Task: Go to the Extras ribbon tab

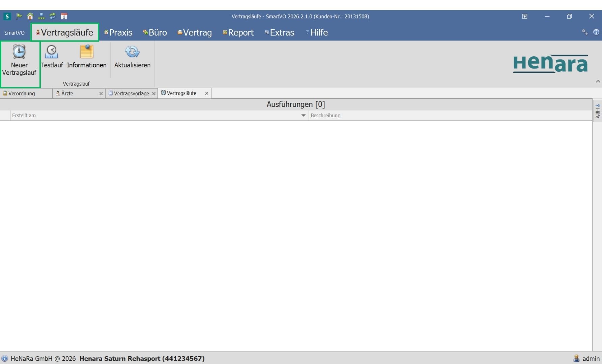Action: click(280, 32)
